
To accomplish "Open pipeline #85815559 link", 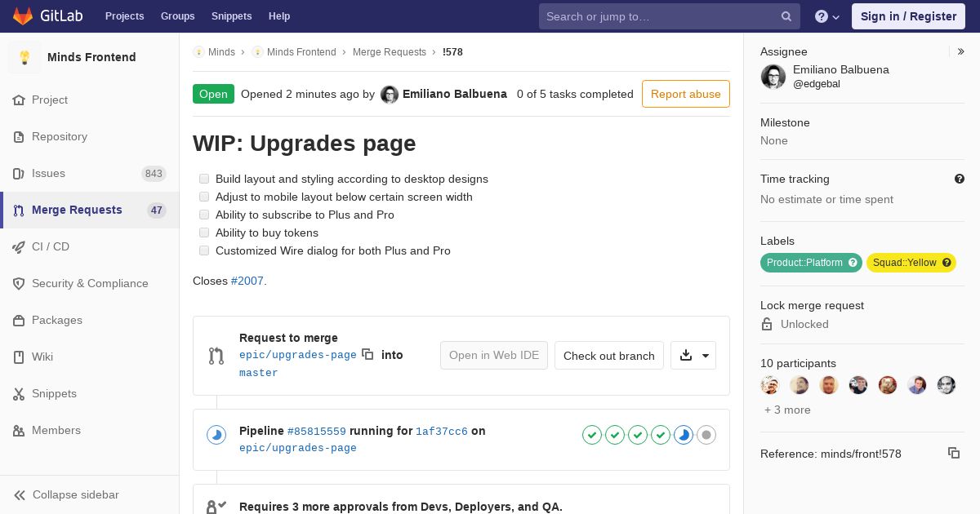I will (317, 431).
